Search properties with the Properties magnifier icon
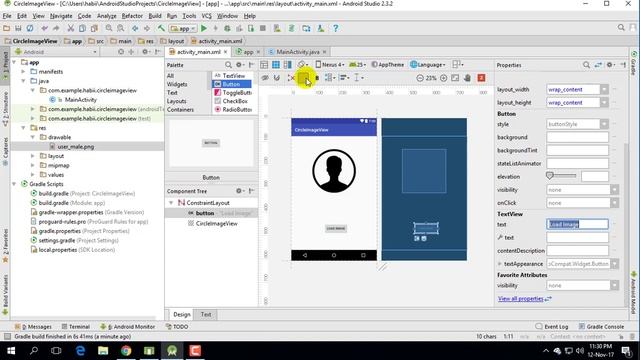The image size is (640, 360). (x=586, y=65)
